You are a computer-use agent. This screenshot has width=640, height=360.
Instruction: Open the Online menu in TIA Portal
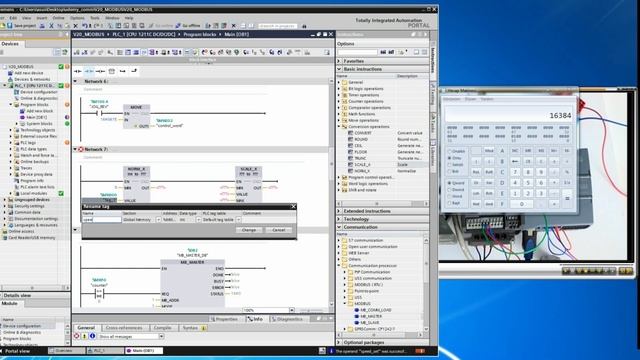[58, 18]
